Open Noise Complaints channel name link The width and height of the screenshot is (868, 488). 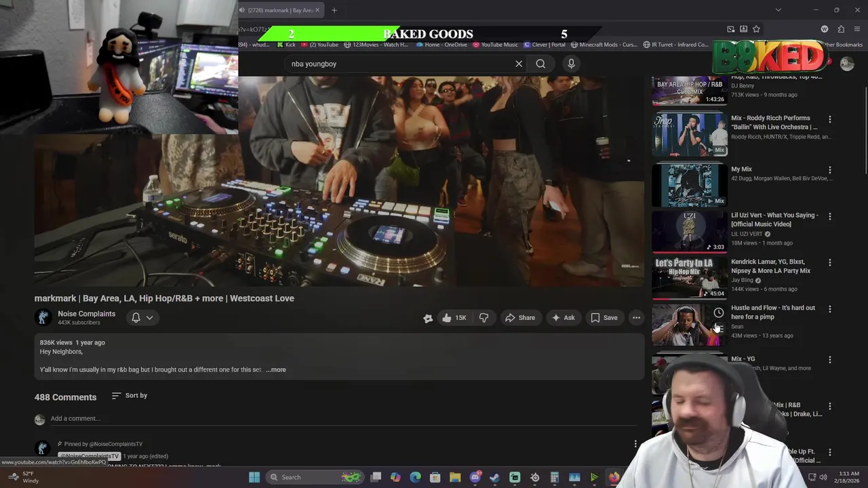pos(86,314)
